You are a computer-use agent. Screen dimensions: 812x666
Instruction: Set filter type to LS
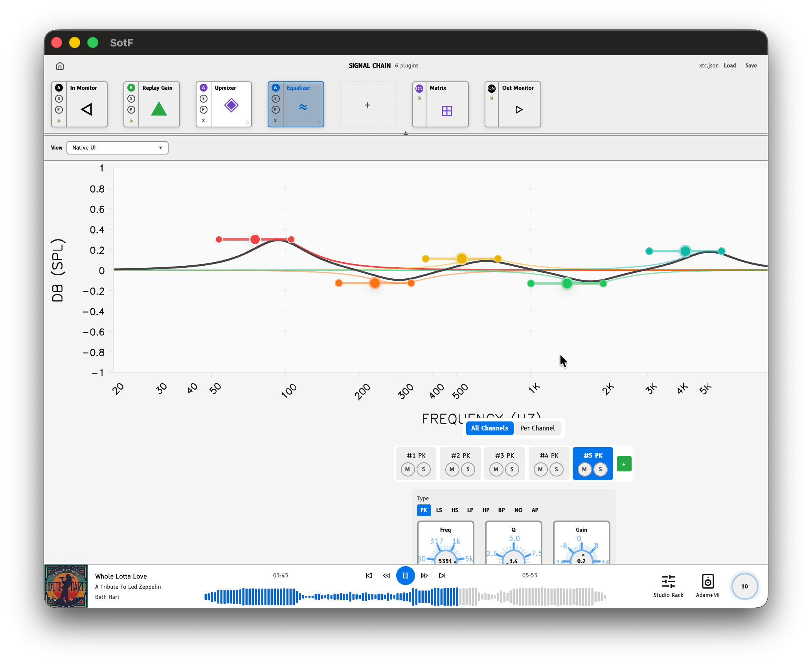[439, 510]
